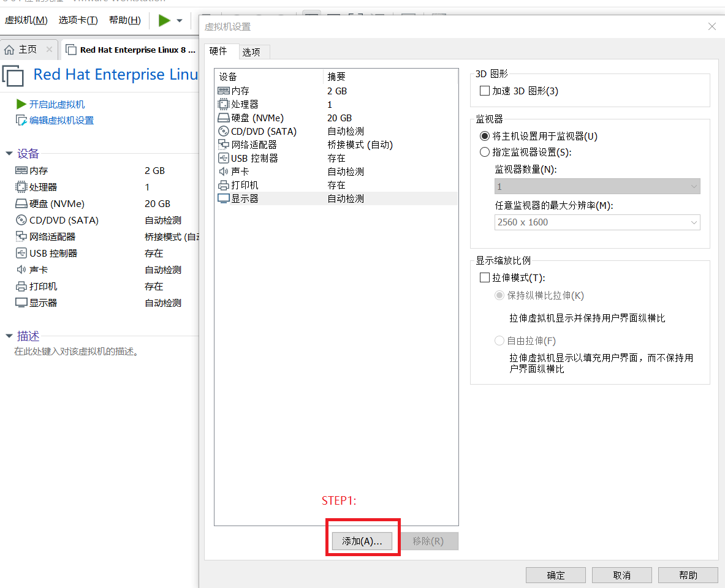Click the 编辑虚拟机设置 link
This screenshot has width=725, height=588.
click(x=61, y=120)
